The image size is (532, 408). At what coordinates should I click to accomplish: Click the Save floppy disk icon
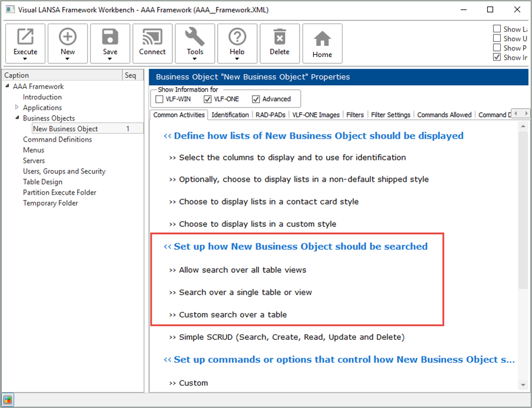tap(110, 38)
